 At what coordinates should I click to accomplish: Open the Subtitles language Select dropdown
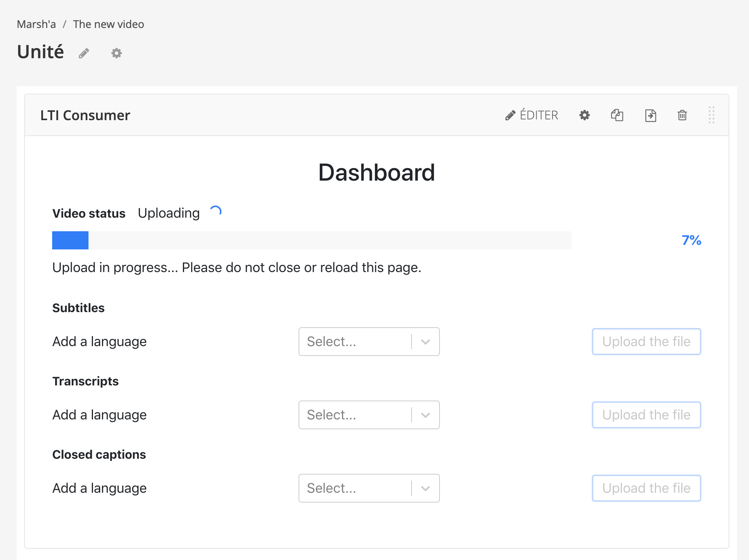pyautogui.click(x=355, y=342)
